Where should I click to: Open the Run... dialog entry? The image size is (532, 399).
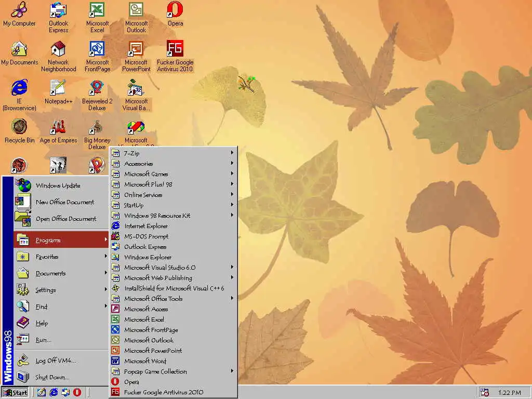point(61,340)
